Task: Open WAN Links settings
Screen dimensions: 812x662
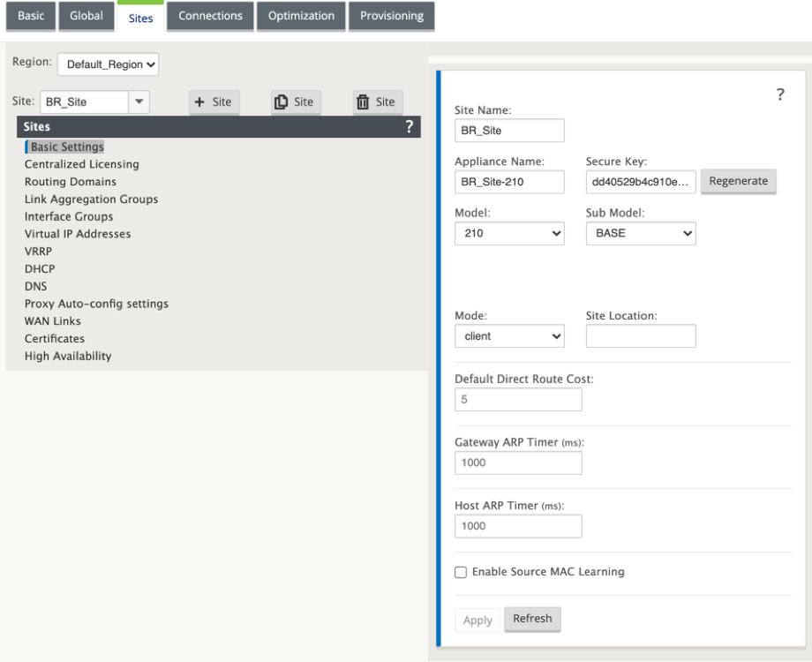Action: pos(53,321)
